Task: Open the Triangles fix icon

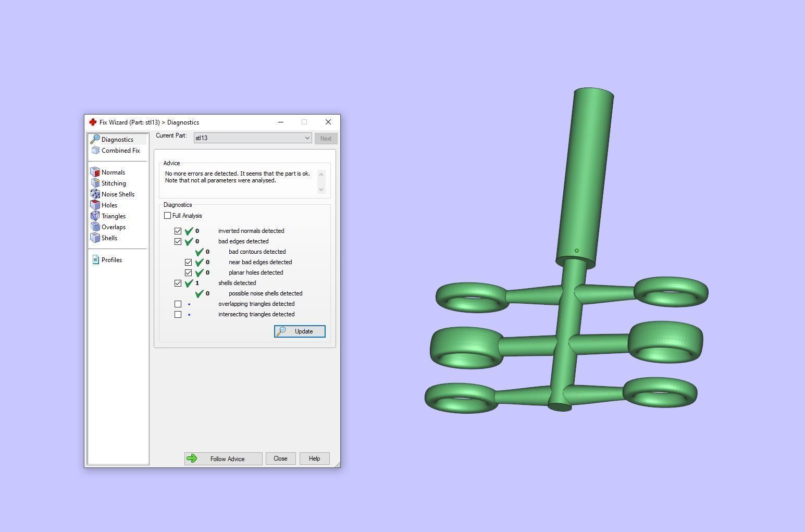Action: (95, 216)
